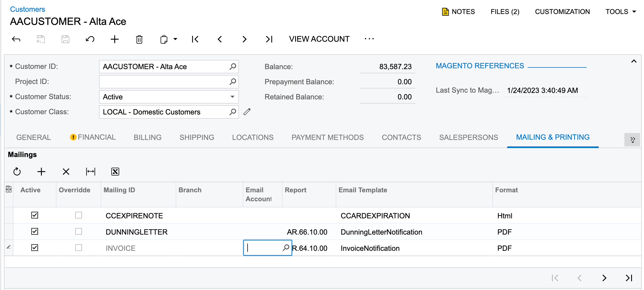Open the CUSTOMIZATION menu
This screenshot has width=644, height=290.
tap(562, 12)
